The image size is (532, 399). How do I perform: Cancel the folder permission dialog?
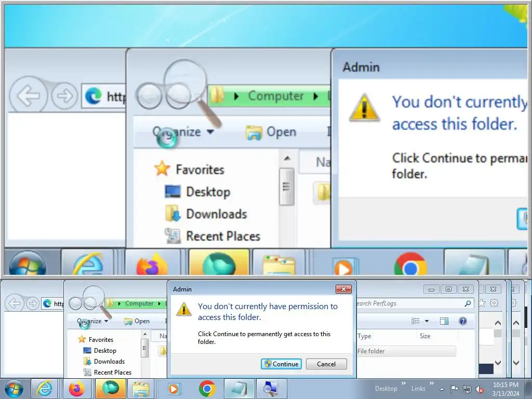pyautogui.click(x=326, y=364)
